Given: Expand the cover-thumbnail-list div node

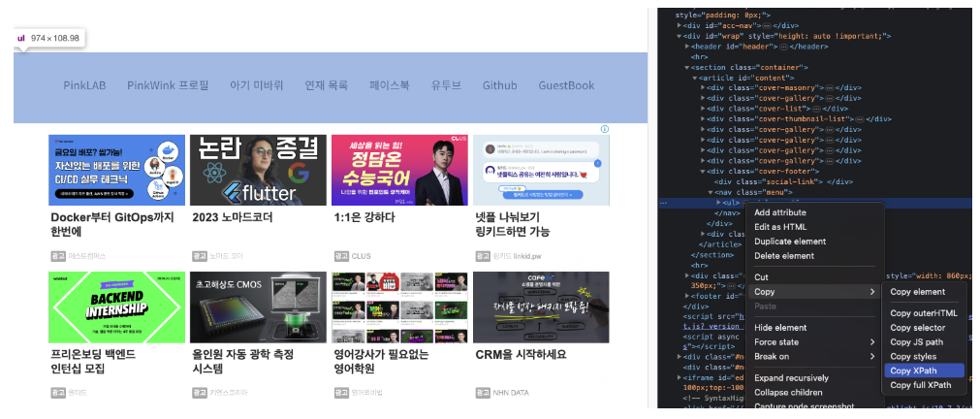Looking at the screenshot, I should 703,119.
